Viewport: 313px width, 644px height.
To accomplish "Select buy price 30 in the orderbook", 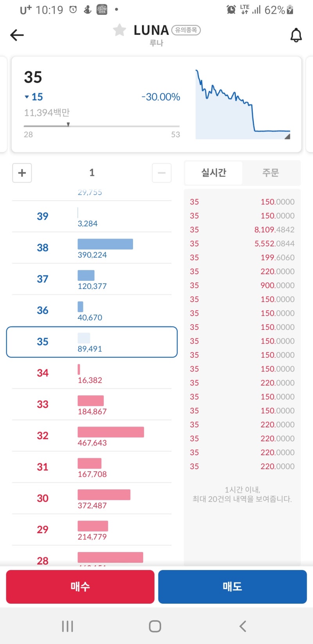I will tap(92, 498).
